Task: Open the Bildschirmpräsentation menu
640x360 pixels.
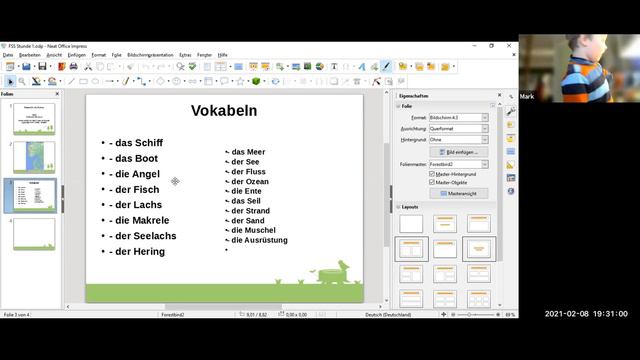Action: pos(150,55)
